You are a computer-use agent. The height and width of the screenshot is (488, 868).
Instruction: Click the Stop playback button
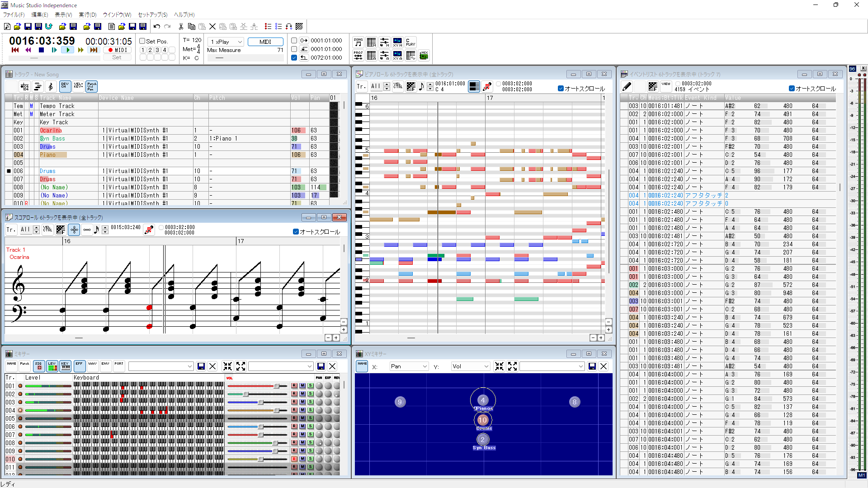[x=41, y=50]
